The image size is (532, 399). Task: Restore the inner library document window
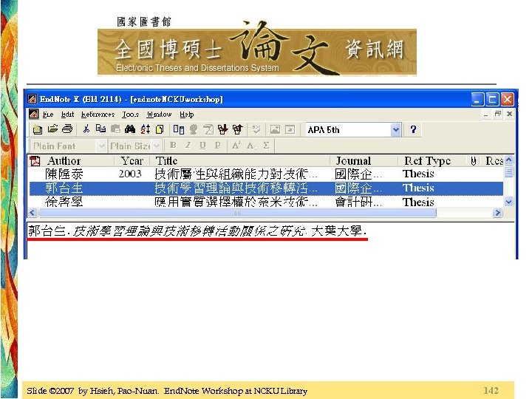pos(498,114)
